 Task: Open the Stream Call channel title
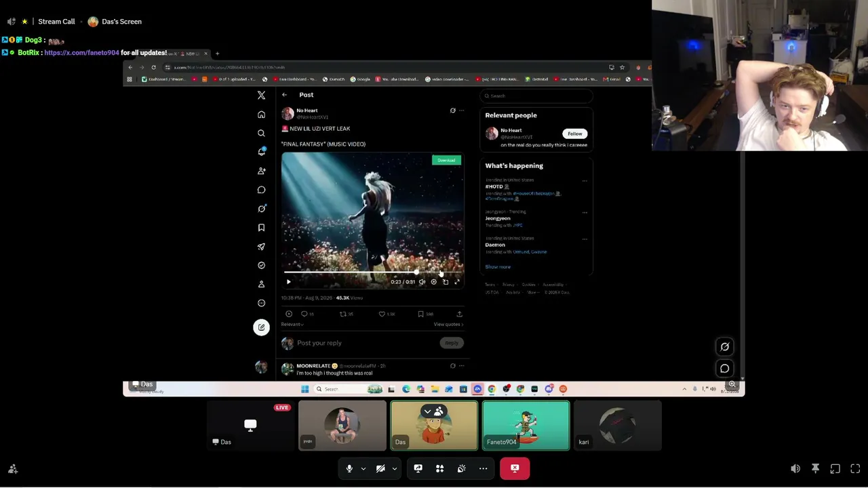point(56,22)
